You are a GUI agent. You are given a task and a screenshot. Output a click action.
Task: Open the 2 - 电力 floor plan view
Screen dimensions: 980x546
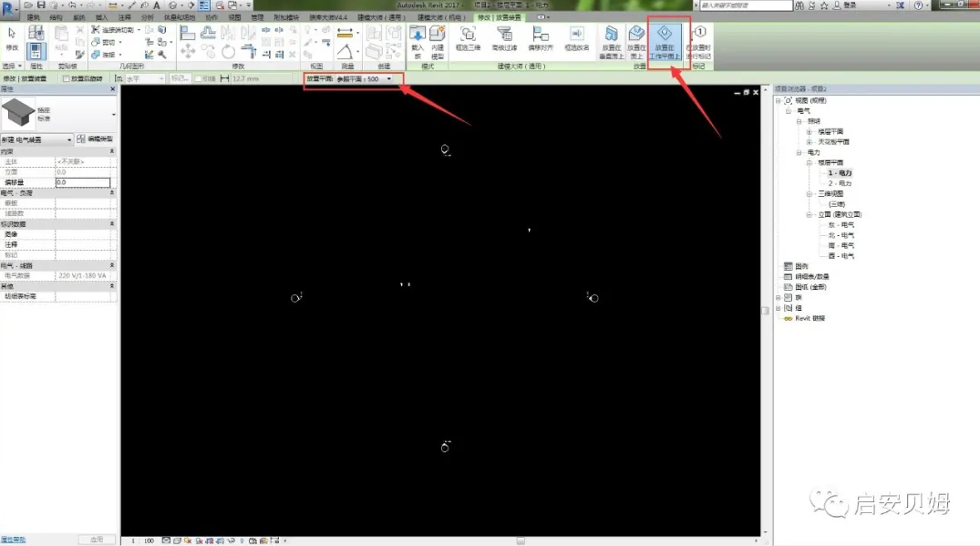pyautogui.click(x=839, y=183)
